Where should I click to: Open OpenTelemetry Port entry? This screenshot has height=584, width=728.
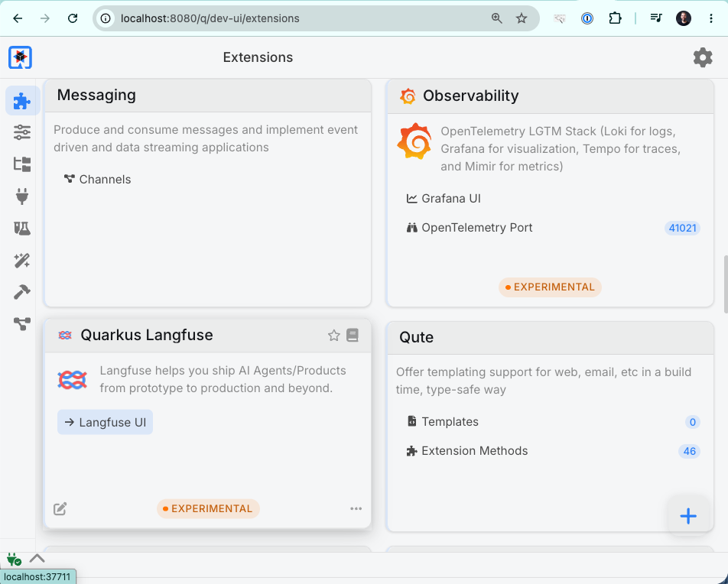pyautogui.click(x=469, y=228)
